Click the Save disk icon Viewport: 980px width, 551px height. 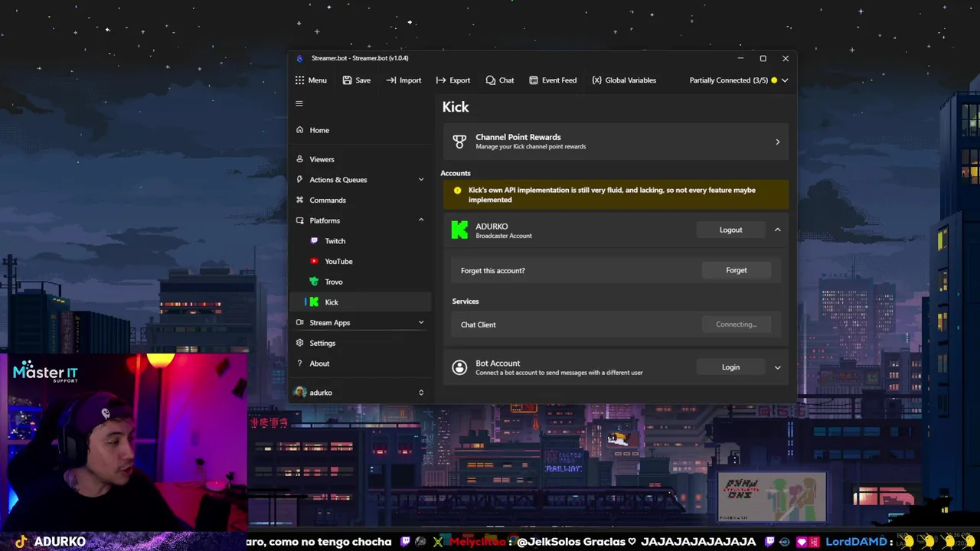tap(347, 80)
